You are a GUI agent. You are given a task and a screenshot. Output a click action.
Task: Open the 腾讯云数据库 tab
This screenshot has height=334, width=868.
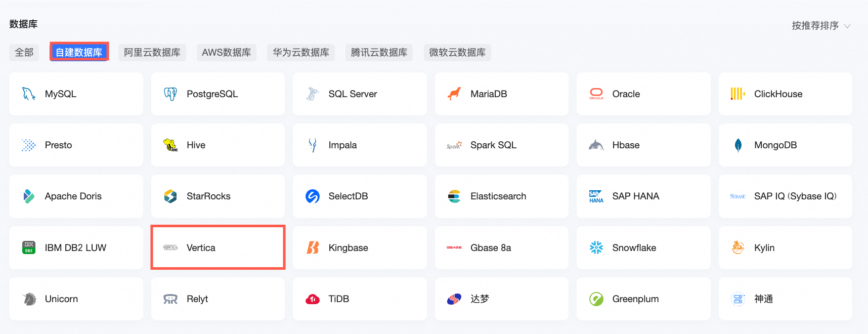379,52
